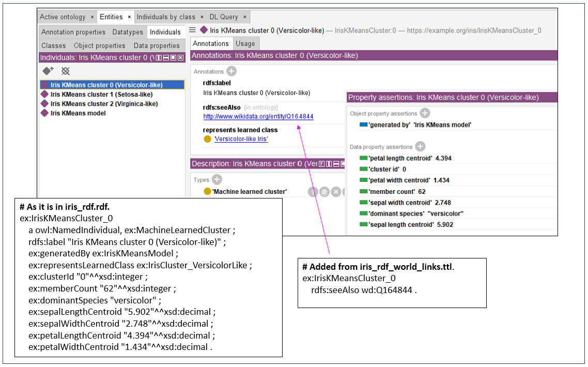Click the rdfs:seeAlso annotation heading
Viewport: 588px width, 367px height.
coord(222,108)
